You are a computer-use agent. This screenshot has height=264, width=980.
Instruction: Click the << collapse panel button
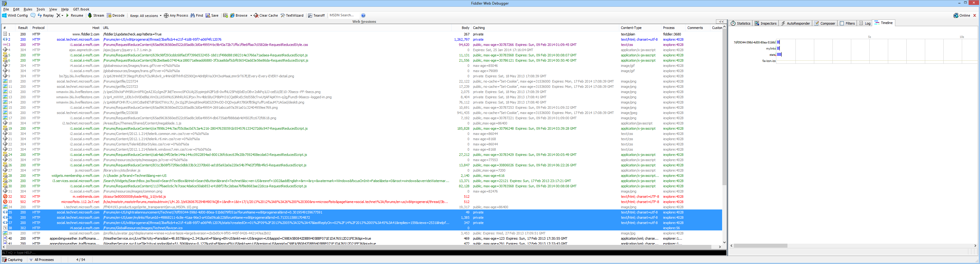pos(721,21)
